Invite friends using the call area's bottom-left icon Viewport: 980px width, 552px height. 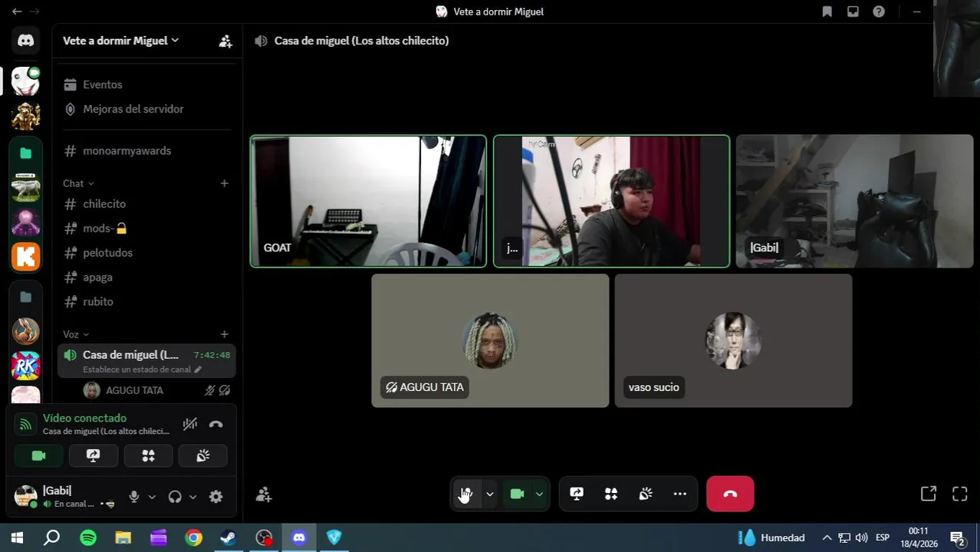click(x=264, y=495)
